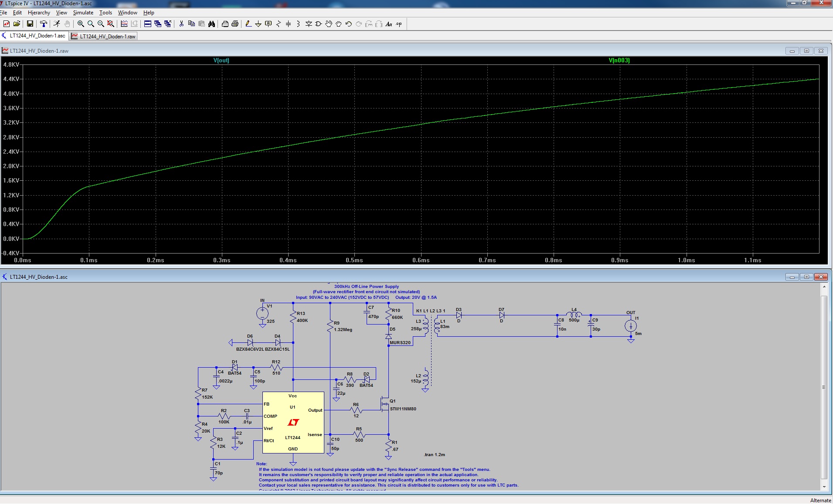This screenshot has width=833, height=504.
Task: Click the .tran 1.2m directive text
Action: tap(434, 454)
